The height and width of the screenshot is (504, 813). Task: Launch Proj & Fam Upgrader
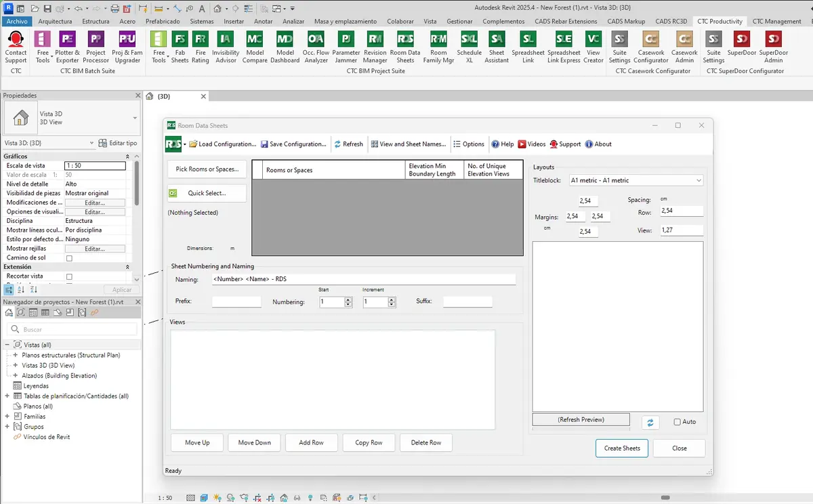click(x=127, y=47)
